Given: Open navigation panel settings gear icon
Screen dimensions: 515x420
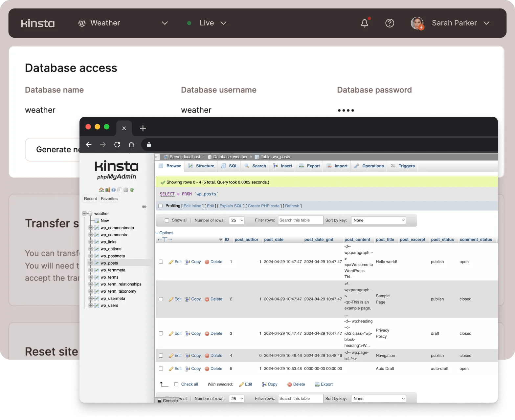Looking at the screenshot, I should click(126, 190).
